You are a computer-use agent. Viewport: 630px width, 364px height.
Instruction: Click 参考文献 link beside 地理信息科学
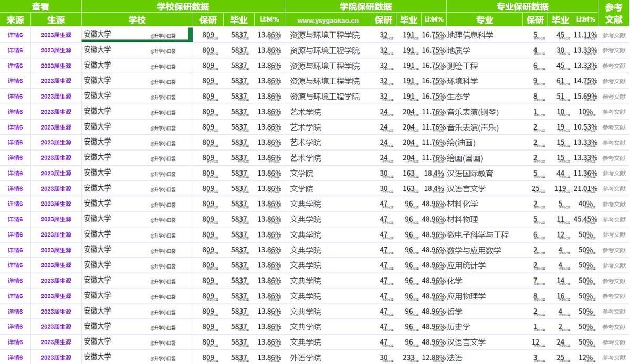tap(614, 36)
